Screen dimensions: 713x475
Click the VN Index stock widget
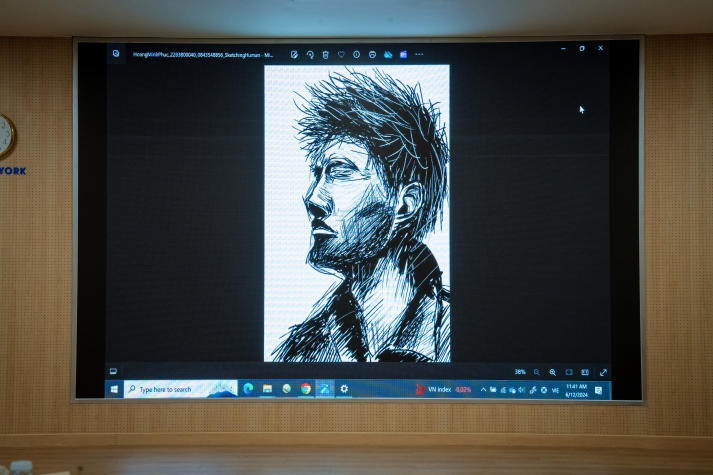click(x=443, y=390)
